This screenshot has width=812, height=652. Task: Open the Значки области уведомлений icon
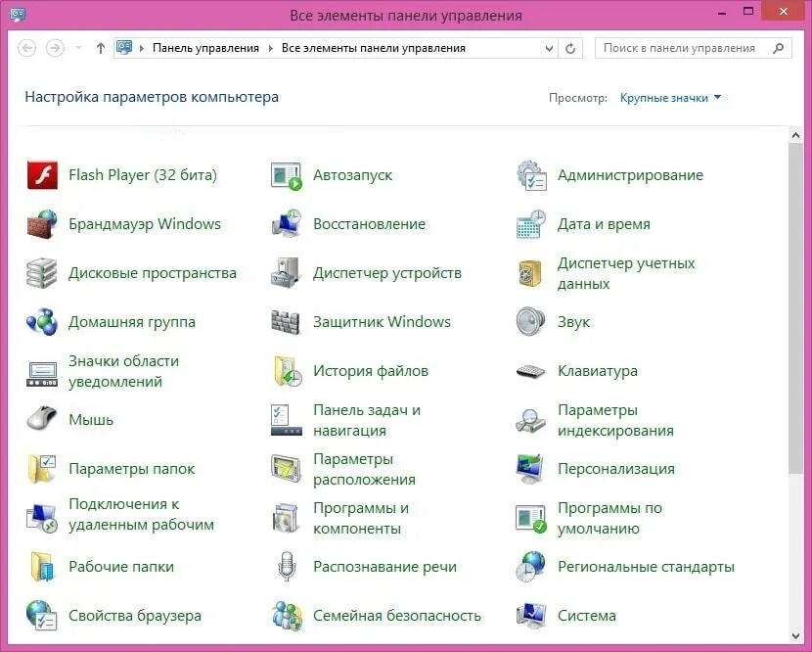(x=42, y=374)
